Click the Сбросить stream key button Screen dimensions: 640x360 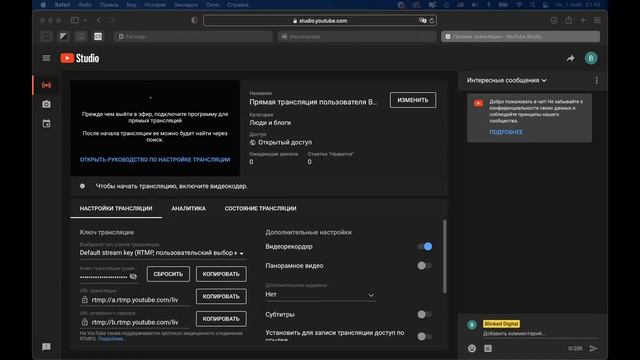(x=168, y=274)
